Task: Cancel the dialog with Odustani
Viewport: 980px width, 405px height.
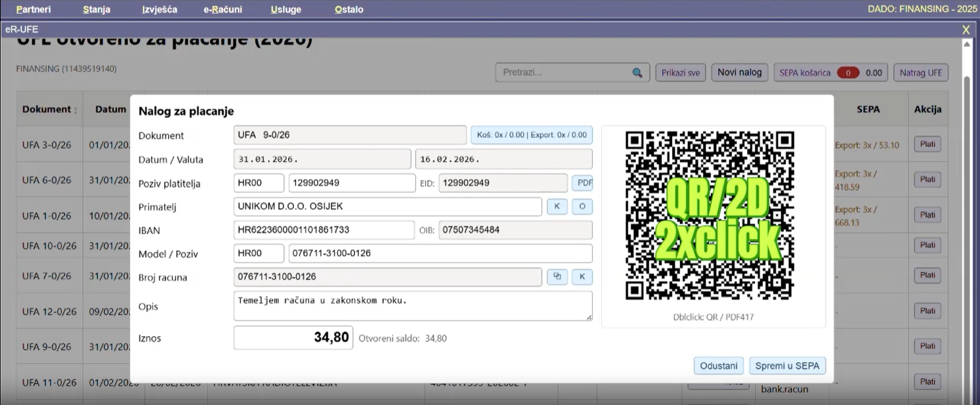Action: (x=718, y=366)
